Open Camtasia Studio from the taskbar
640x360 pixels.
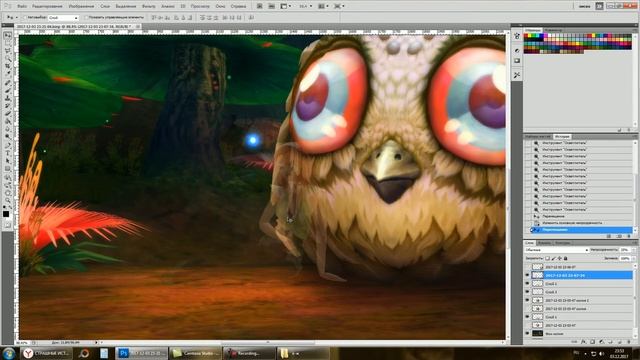coord(196,353)
